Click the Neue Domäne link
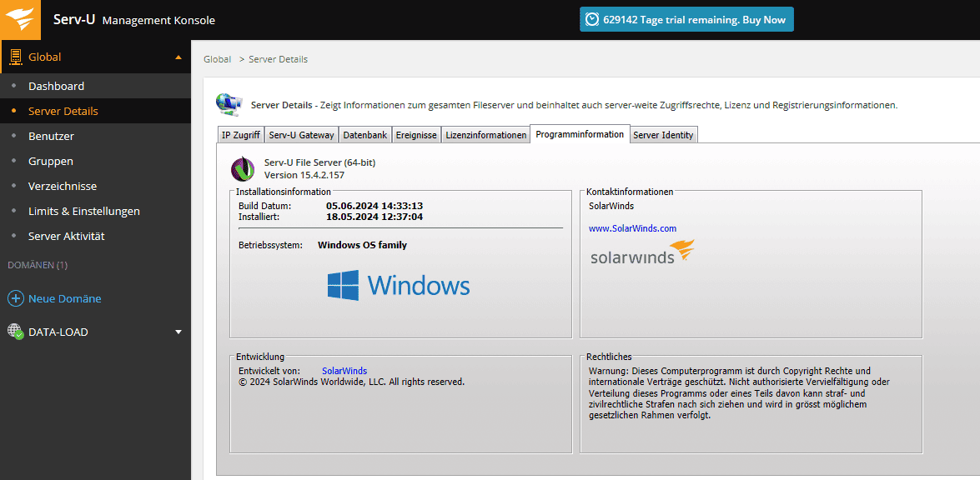980x480 pixels. pos(64,299)
